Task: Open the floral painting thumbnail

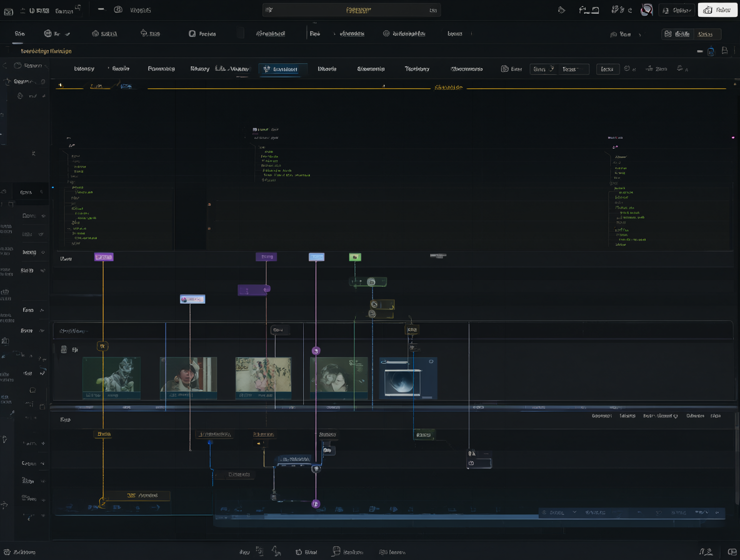Action: point(263,378)
